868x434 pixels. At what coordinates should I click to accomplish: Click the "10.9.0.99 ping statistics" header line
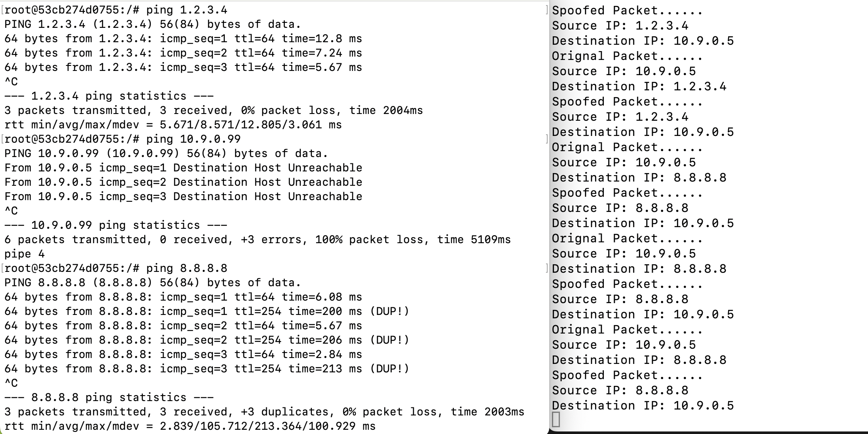click(115, 225)
